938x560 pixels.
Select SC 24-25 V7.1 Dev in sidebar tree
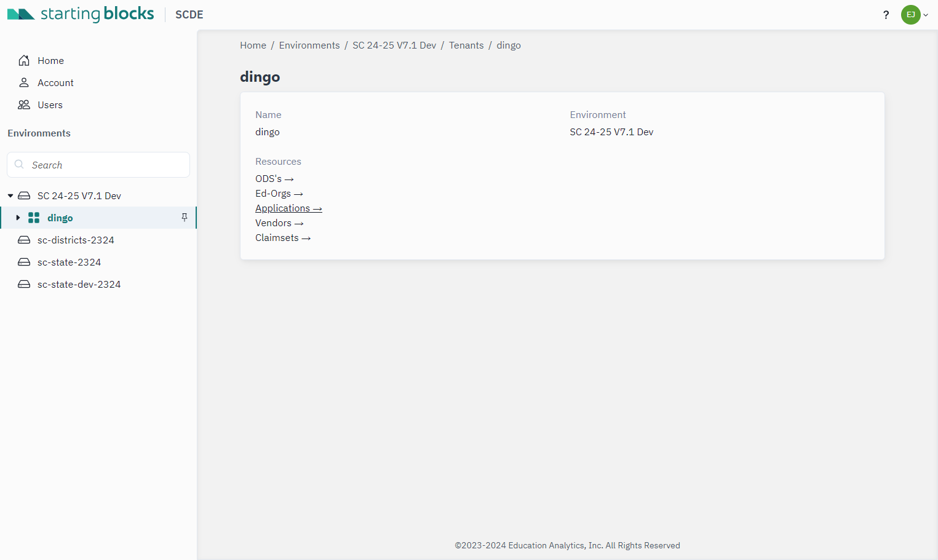click(x=79, y=195)
